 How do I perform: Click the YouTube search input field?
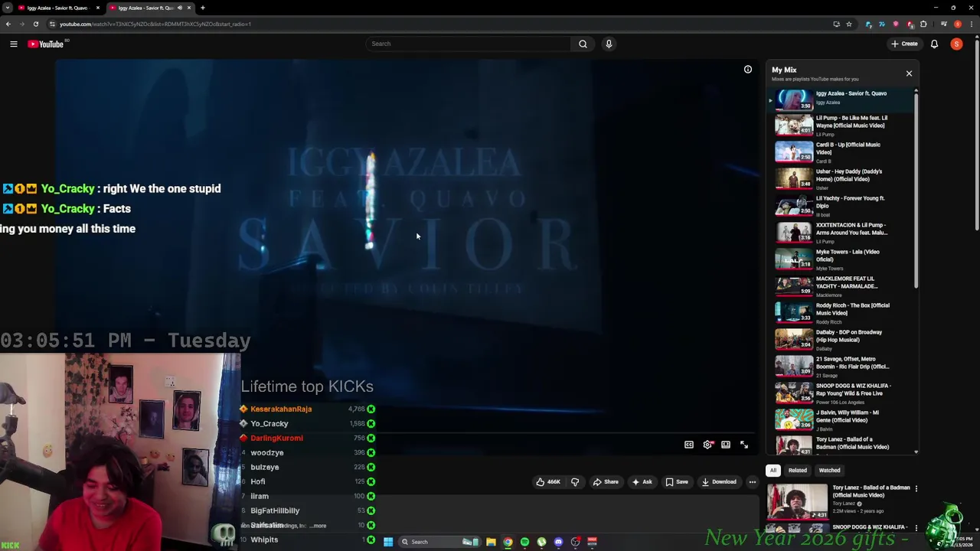coord(469,44)
